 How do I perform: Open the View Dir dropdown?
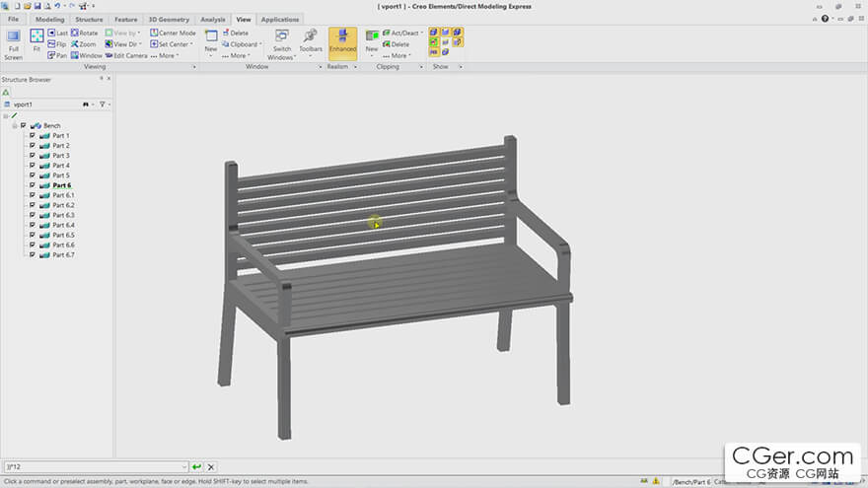coord(123,43)
